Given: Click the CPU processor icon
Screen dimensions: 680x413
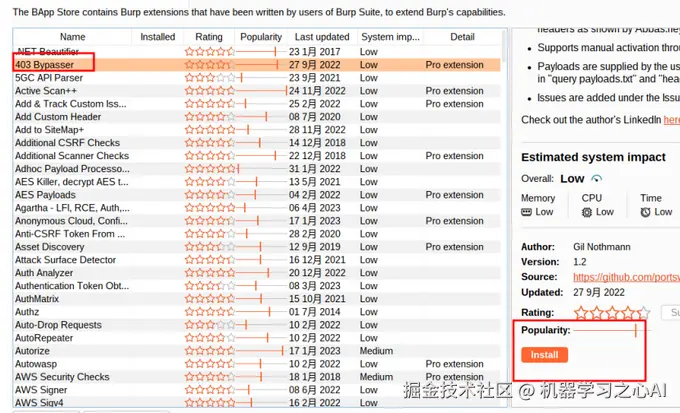Looking at the screenshot, I should [x=587, y=212].
